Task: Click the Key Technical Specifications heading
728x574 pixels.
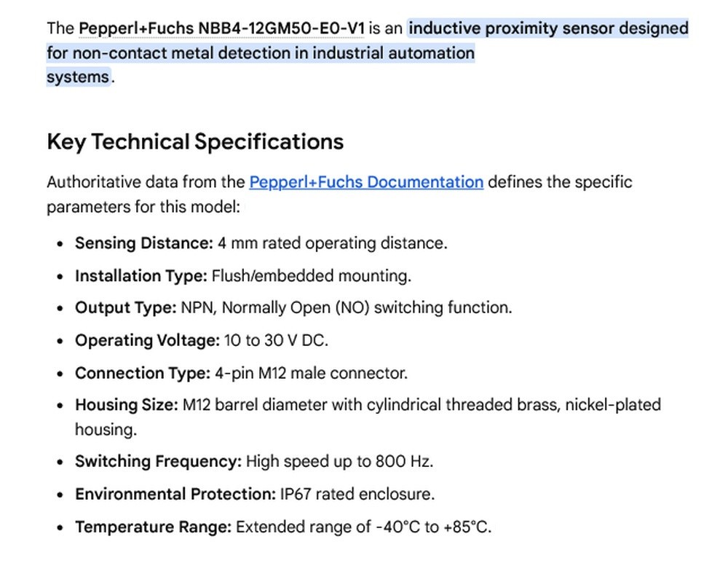Action: pos(195,142)
